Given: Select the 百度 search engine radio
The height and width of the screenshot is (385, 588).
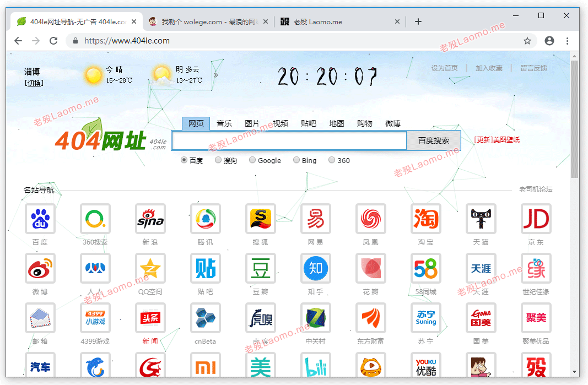Looking at the screenshot, I should (x=184, y=160).
